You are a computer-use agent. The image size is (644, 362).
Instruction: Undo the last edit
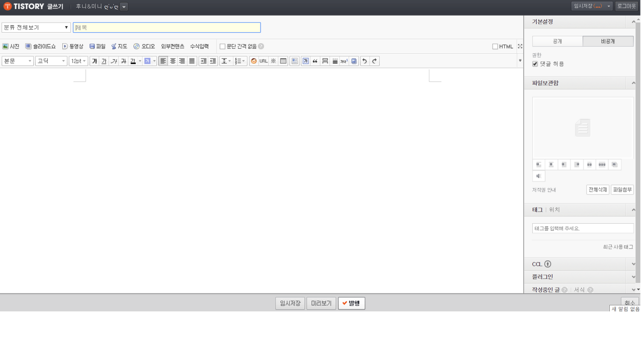pos(365,61)
